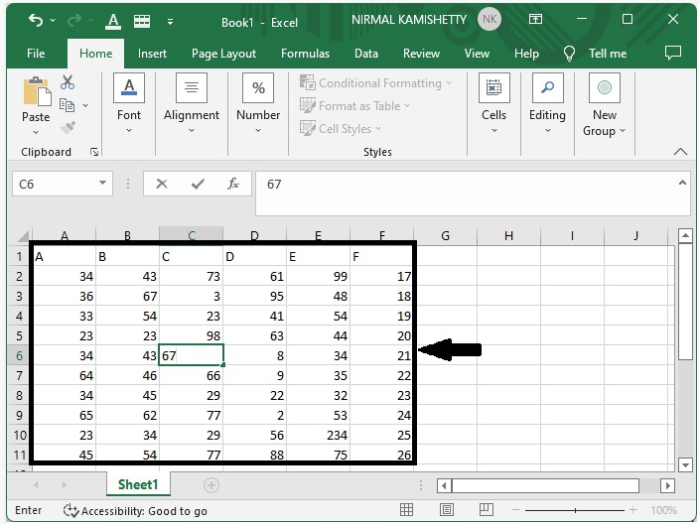Viewport: 700px width, 524px height.
Task: Expand the Editing group button
Action: coord(547,104)
